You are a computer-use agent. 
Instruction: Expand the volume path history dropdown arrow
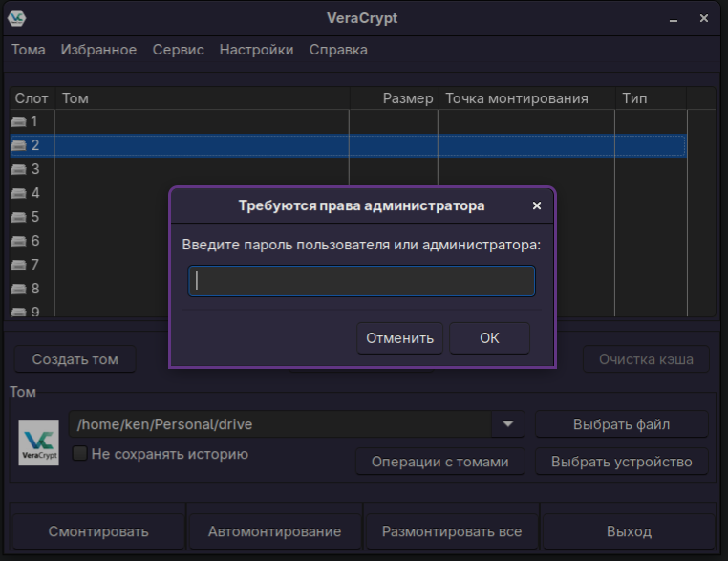[x=508, y=424]
